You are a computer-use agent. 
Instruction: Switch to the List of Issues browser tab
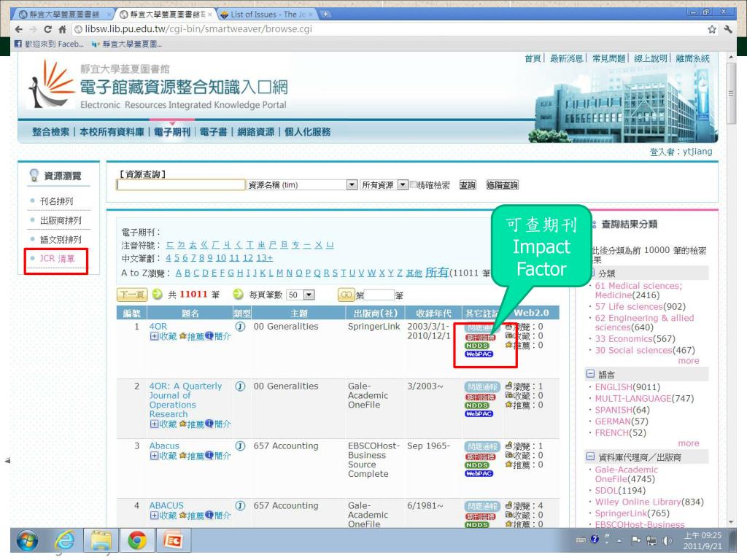pos(268,15)
